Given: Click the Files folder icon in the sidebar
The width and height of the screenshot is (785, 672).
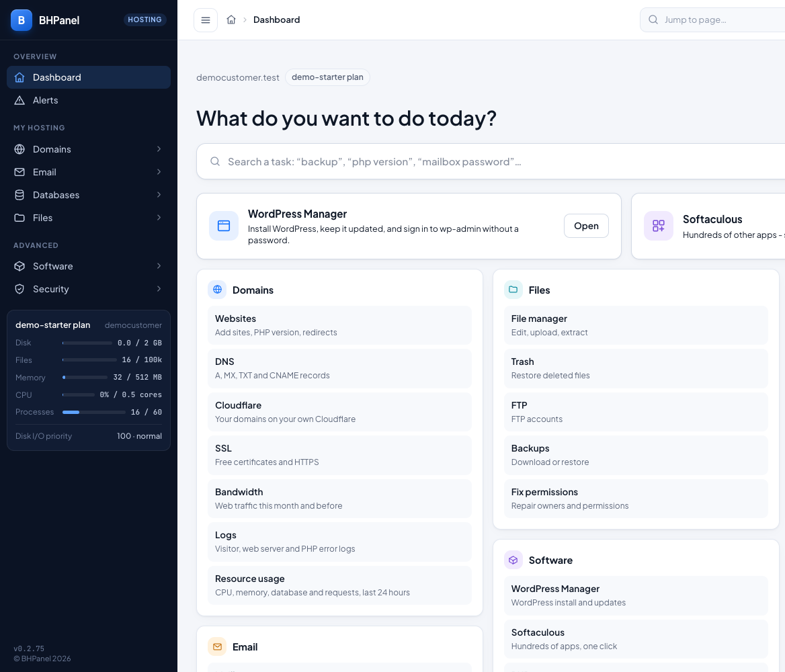Looking at the screenshot, I should pyautogui.click(x=19, y=217).
